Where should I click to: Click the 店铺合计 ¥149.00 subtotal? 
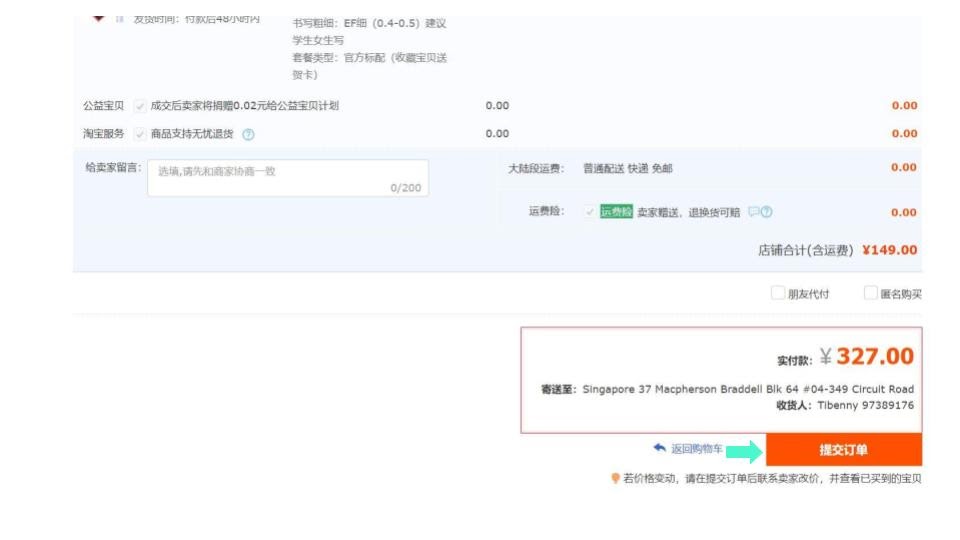(x=889, y=251)
